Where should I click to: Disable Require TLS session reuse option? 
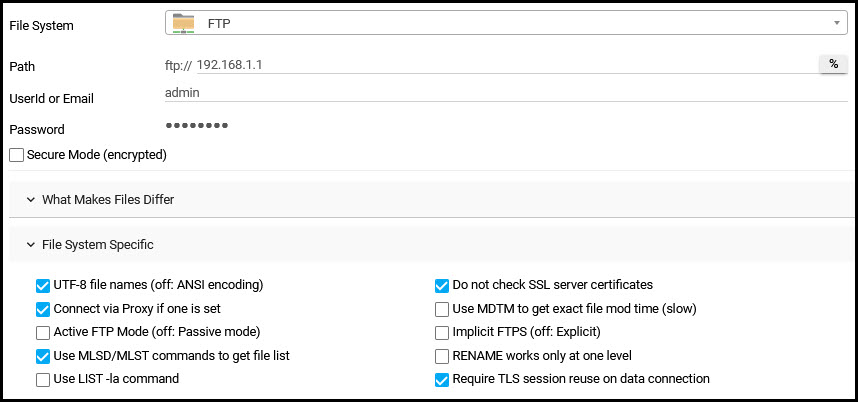coord(442,380)
